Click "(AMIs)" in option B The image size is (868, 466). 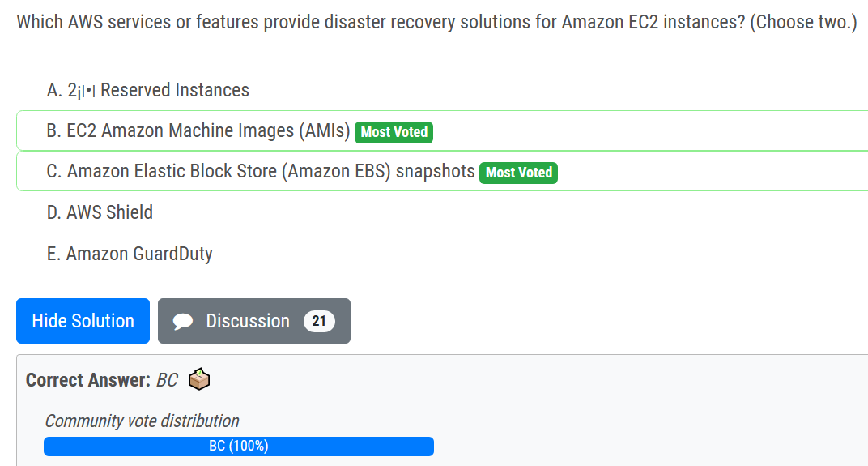coord(324,131)
